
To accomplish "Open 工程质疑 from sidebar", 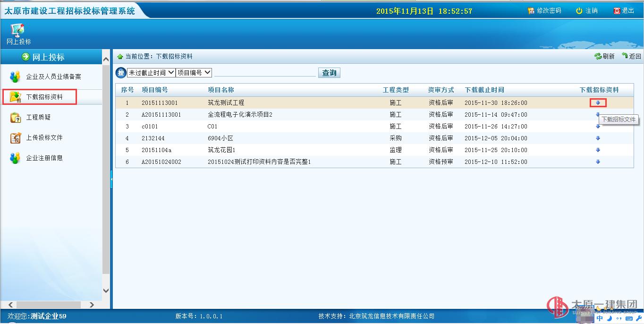I will [38, 117].
